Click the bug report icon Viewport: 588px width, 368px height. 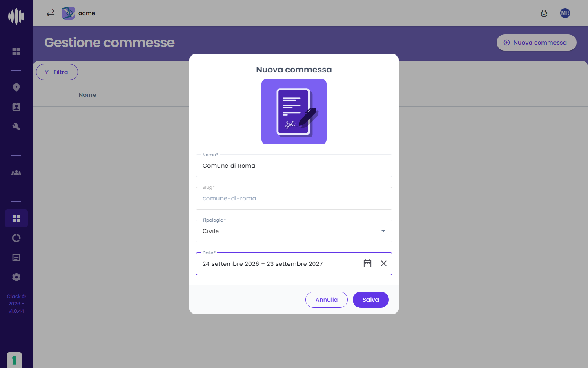tap(544, 13)
